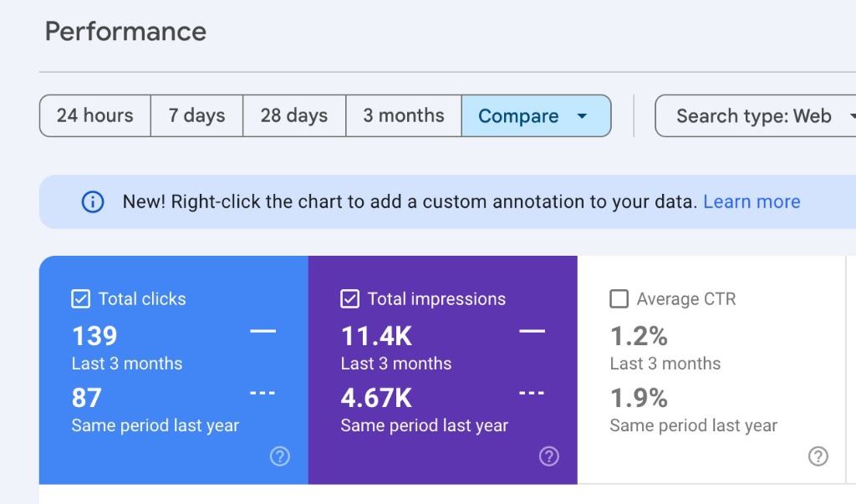The width and height of the screenshot is (856, 504).
Task: Switch to the 24 hours date range
Action: pyautogui.click(x=94, y=116)
